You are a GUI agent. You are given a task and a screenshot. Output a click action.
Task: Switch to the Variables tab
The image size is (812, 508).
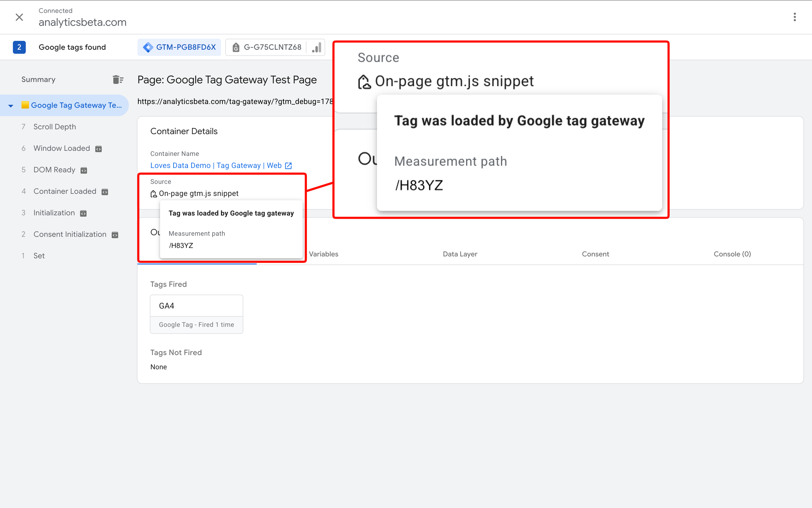(x=324, y=254)
